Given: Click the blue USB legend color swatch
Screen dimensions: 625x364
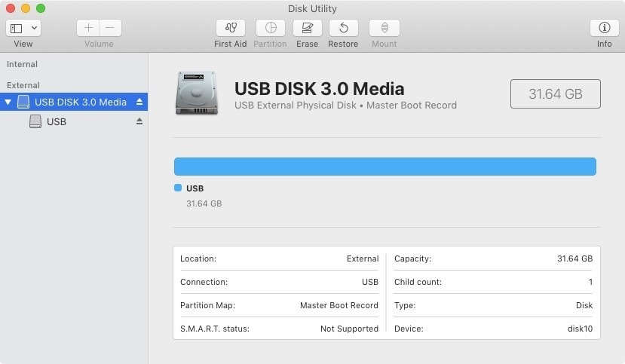Looking at the screenshot, I should pos(178,188).
